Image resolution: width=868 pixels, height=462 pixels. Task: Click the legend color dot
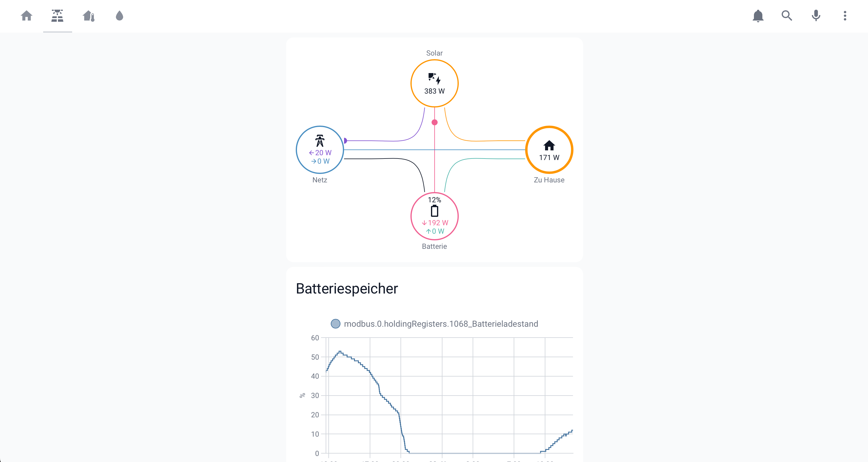tap(335, 324)
